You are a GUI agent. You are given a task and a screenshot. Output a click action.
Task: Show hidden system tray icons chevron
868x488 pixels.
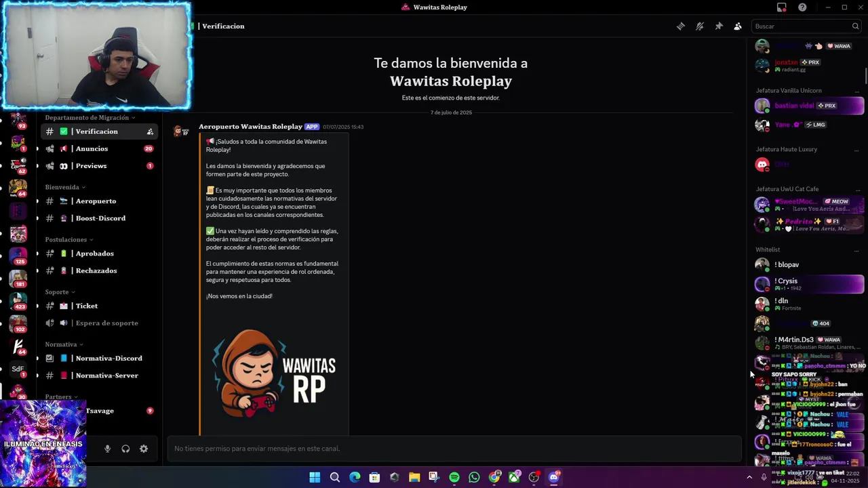point(749,478)
